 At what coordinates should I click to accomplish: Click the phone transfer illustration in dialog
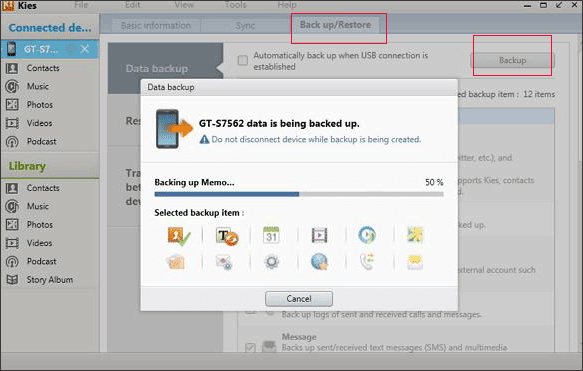point(174,129)
